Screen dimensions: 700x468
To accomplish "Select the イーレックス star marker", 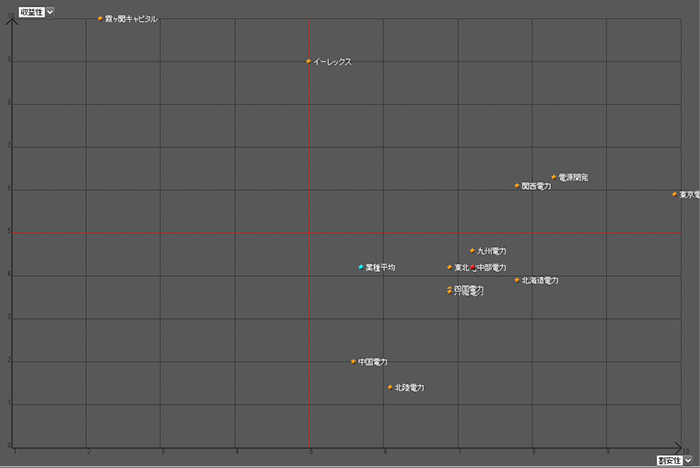I will click(308, 61).
